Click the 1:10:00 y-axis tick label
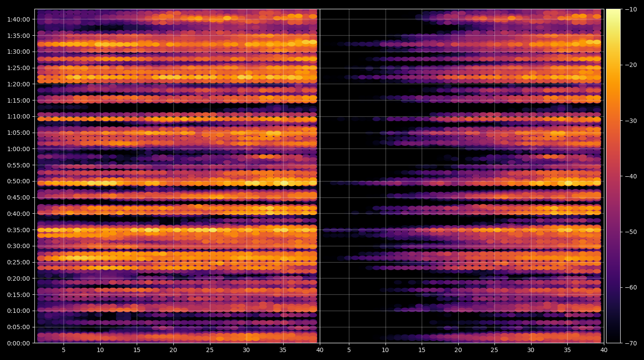The height and width of the screenshot is (360, 644). pyautogui.click(x=19, y=116)
